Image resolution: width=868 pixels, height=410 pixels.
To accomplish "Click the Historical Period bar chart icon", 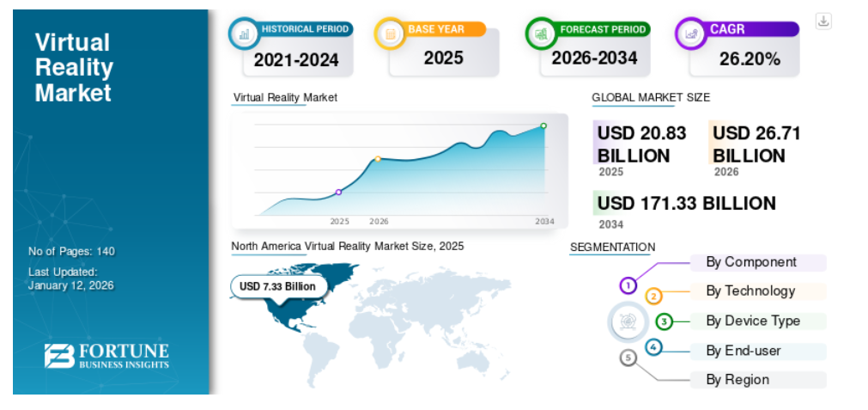I will pos(245,34).
